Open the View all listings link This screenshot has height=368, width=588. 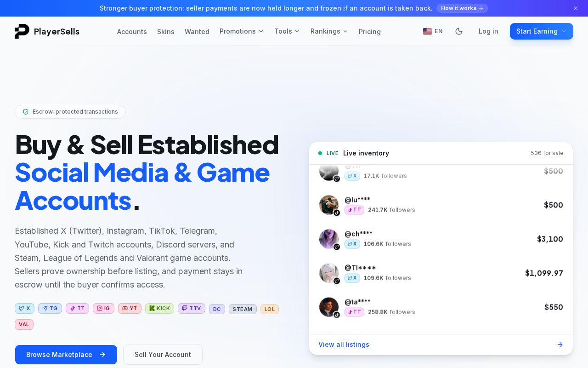pos(344,345)
